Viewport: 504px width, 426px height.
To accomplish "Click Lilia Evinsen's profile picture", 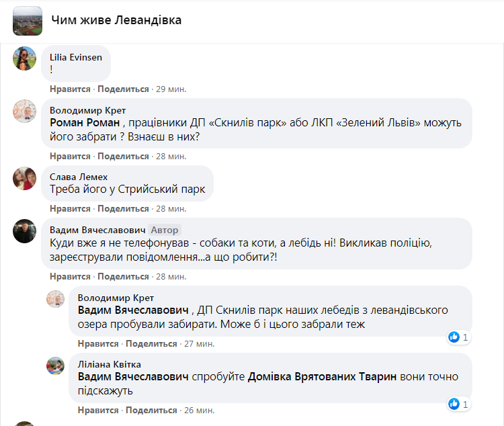I will pyautogui.click(x=25, y=58).
